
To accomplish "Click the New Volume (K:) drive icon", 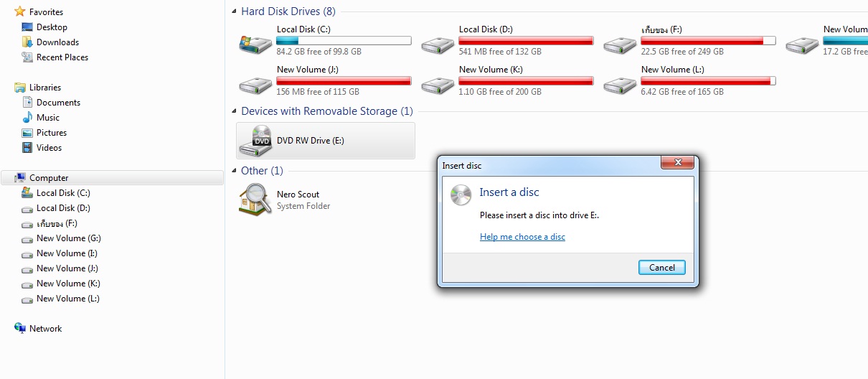I will (438, 85).
